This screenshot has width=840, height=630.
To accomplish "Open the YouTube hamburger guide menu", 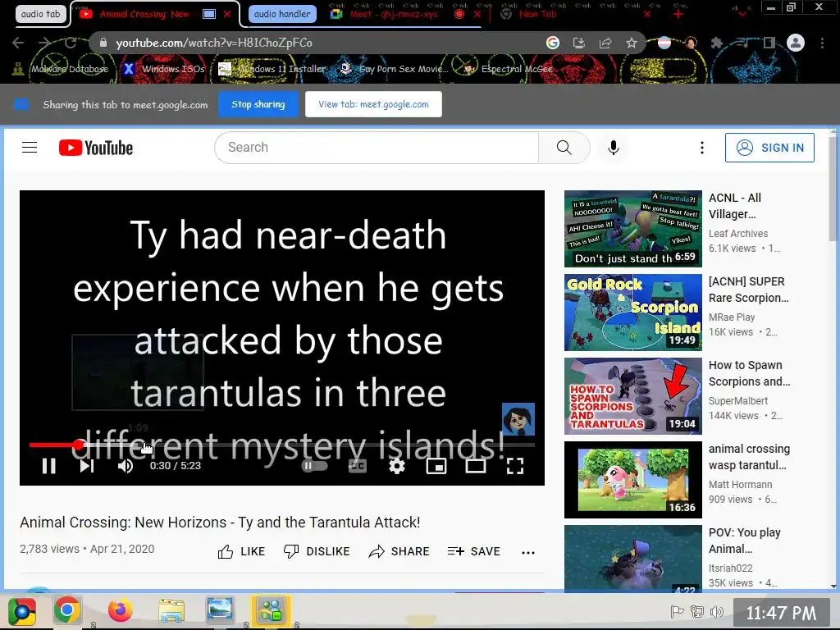I will (x=30, y=148).
